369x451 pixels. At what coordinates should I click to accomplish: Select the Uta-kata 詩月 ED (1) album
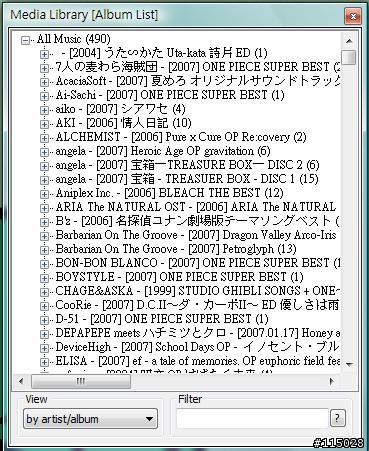165,53
